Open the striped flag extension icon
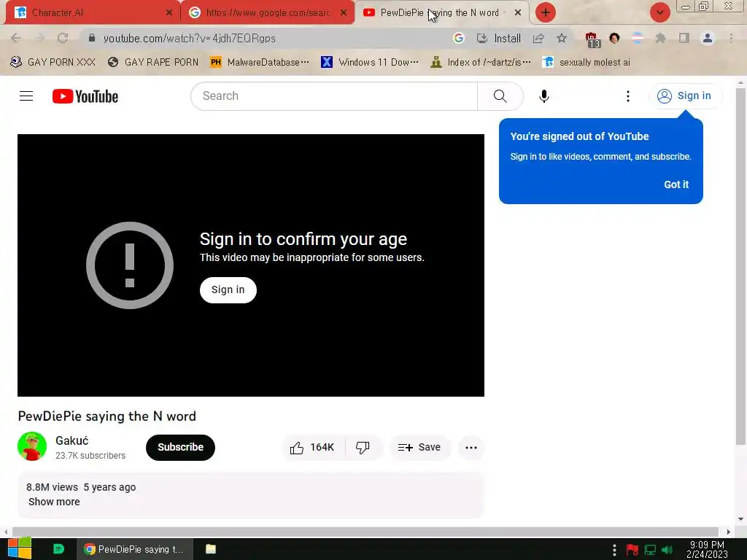The width and height of the screenshot is (747, 560). (x=638, y=38)
